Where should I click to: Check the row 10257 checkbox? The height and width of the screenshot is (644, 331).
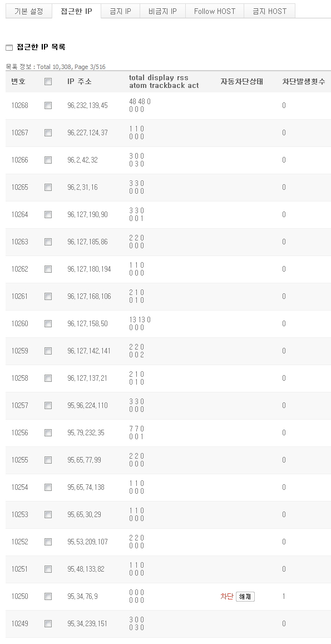coord(48,405)
